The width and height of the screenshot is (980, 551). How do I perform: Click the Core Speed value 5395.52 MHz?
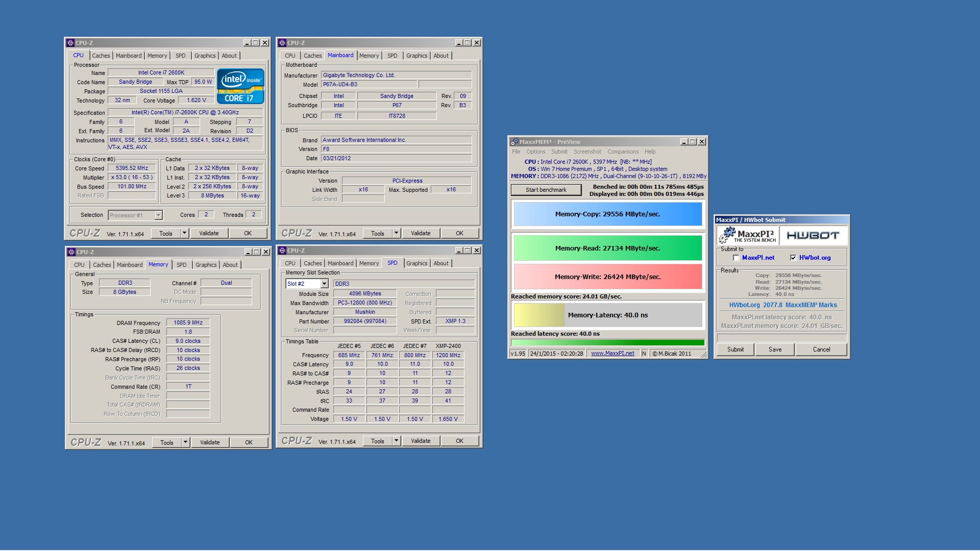pyautogui.click(x=132, y=168)
